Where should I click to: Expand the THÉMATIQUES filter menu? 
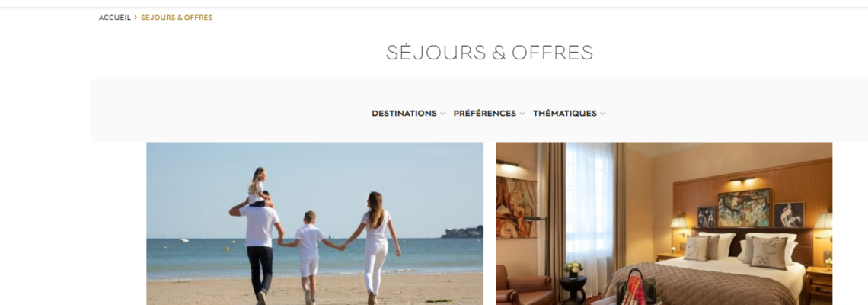[x=569, y=114]
